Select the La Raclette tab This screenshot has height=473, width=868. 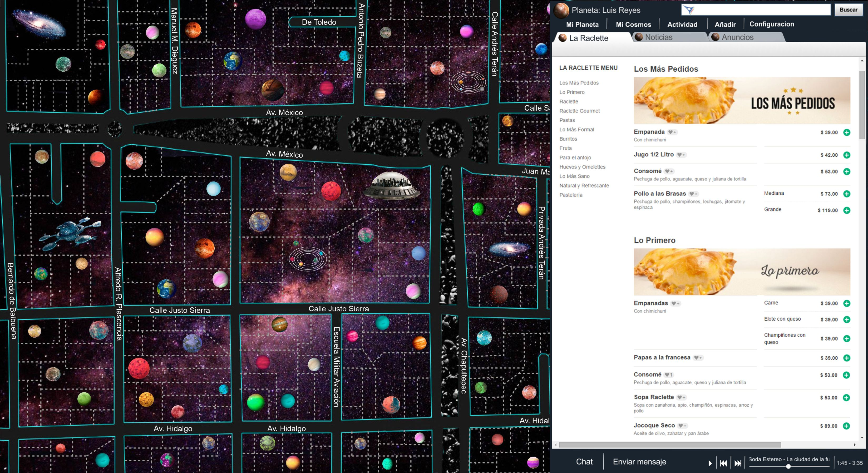click(592, 38)
